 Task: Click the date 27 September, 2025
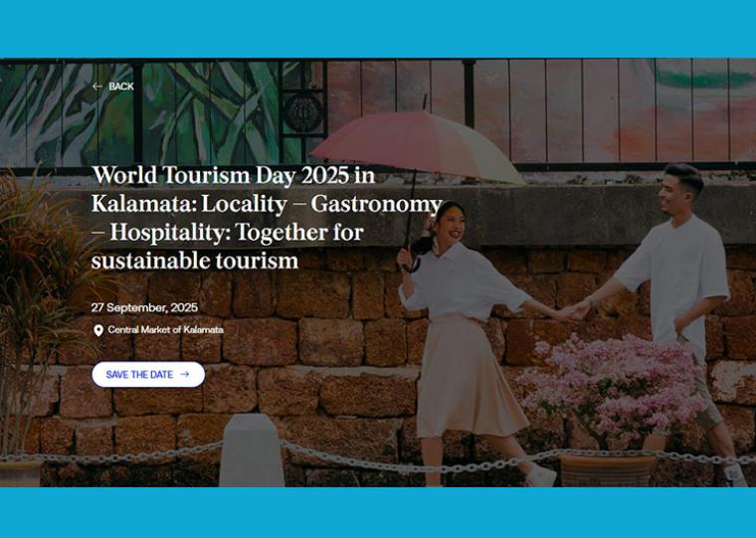coord(144,307)
